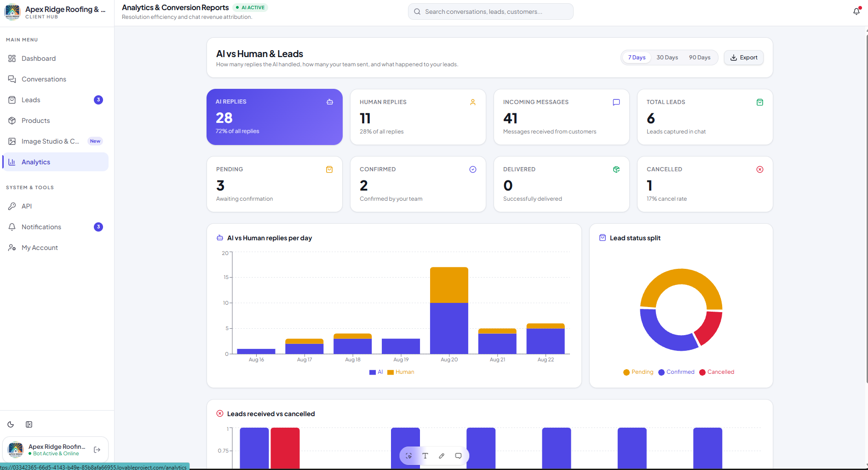The image size is (868, 470).
Task: Collapse the sidebar panel icon
Action: click(29, 424)
